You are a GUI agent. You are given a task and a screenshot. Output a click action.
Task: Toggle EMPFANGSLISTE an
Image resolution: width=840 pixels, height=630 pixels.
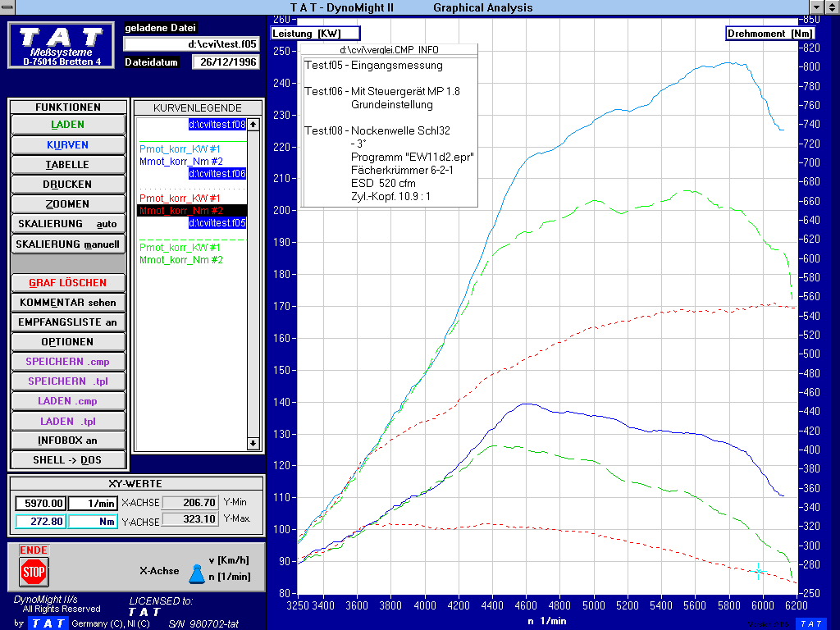[68, 322]
